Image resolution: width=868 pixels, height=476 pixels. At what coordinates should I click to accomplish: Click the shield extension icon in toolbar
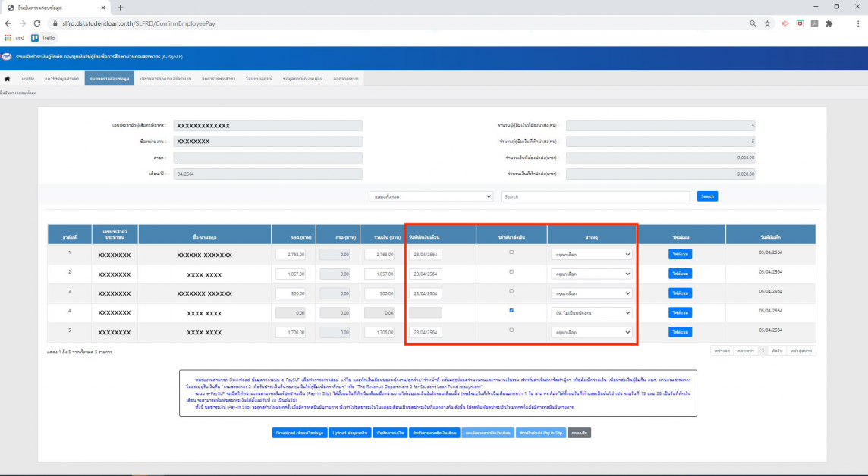(800, 23)
